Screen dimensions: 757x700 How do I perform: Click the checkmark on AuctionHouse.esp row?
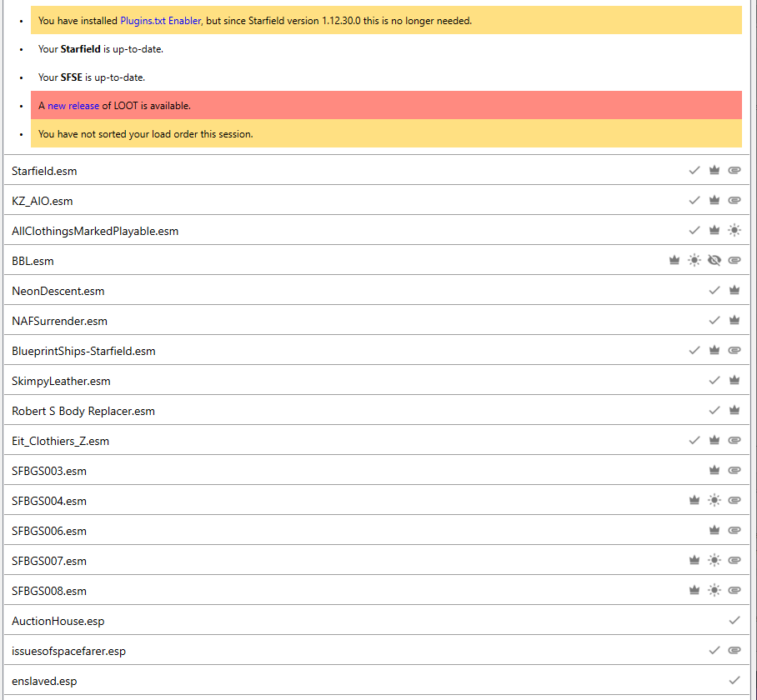734,621
